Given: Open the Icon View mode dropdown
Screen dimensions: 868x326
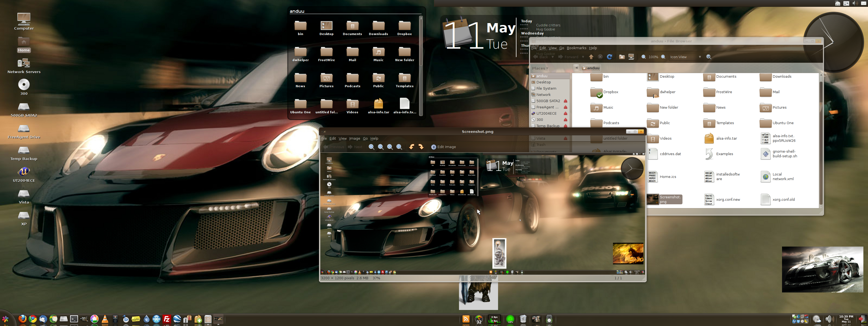Looking at the screenshot, I should click(x=686, y=57).
